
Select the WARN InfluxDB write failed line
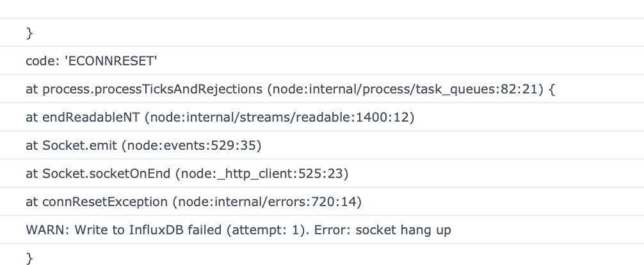point(238,230)
